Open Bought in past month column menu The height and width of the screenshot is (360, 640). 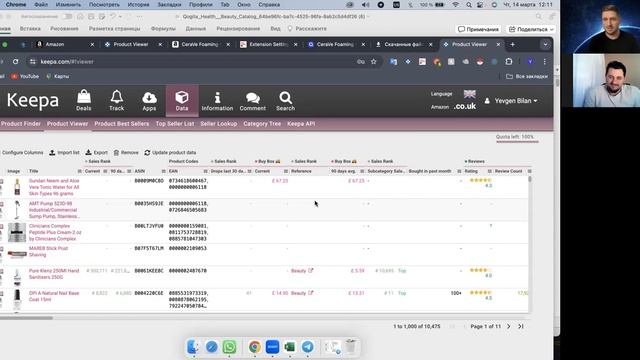(x=459, y=171)
